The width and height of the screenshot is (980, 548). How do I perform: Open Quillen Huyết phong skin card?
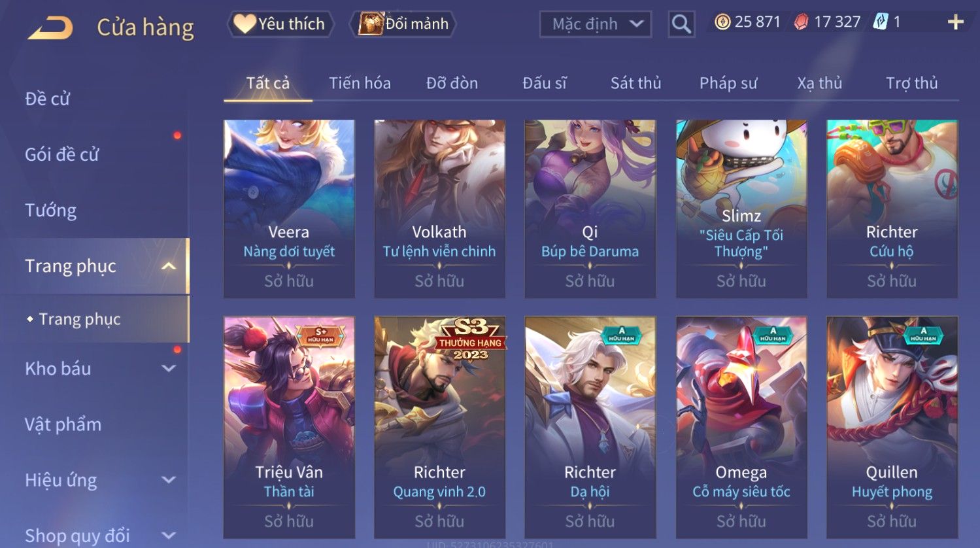892,428
